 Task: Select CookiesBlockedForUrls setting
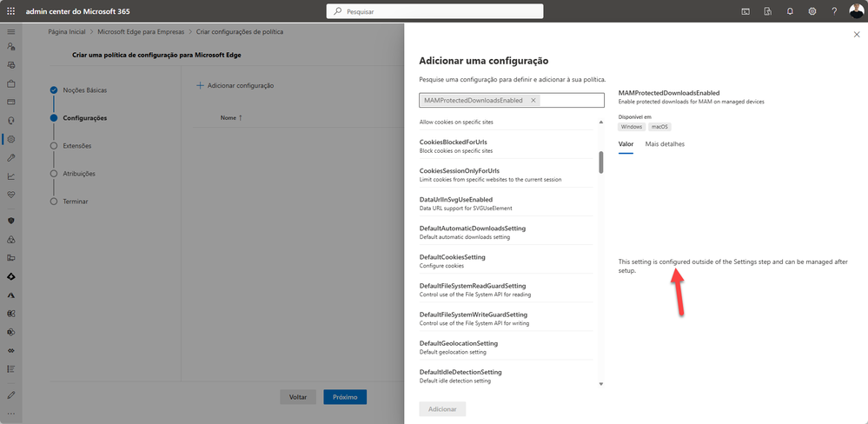coord(506,146)
